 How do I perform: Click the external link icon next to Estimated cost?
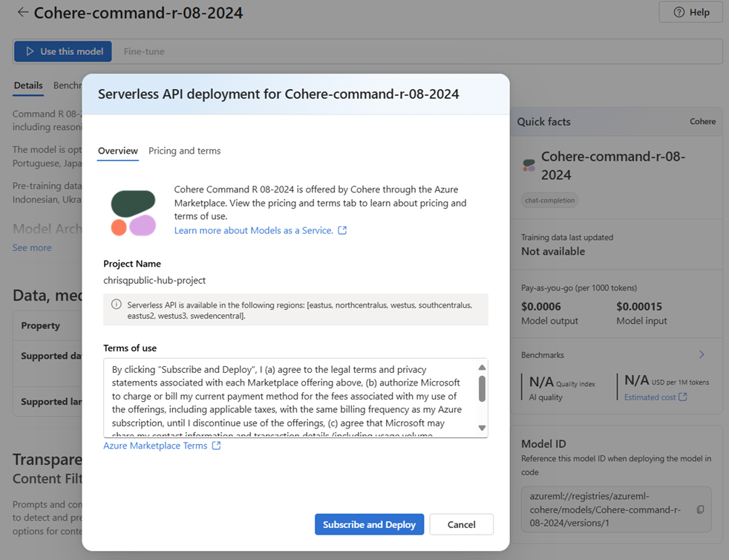point(683,397)
